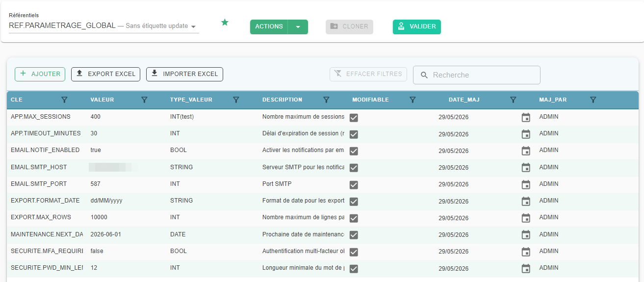The width and height of the screenshot is (644, 282).
Task: Click the CLE column header
Action: click(x=17, y=100)
